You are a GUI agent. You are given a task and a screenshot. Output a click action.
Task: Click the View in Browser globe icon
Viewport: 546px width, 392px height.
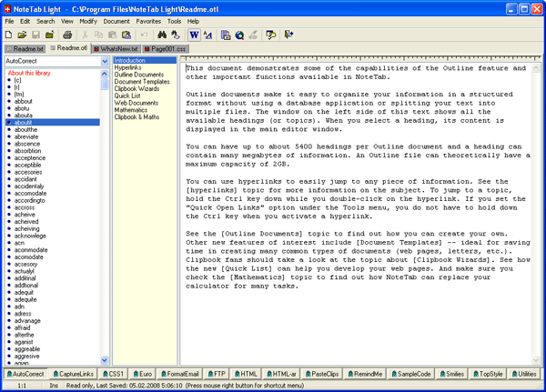tap(239, 35)
